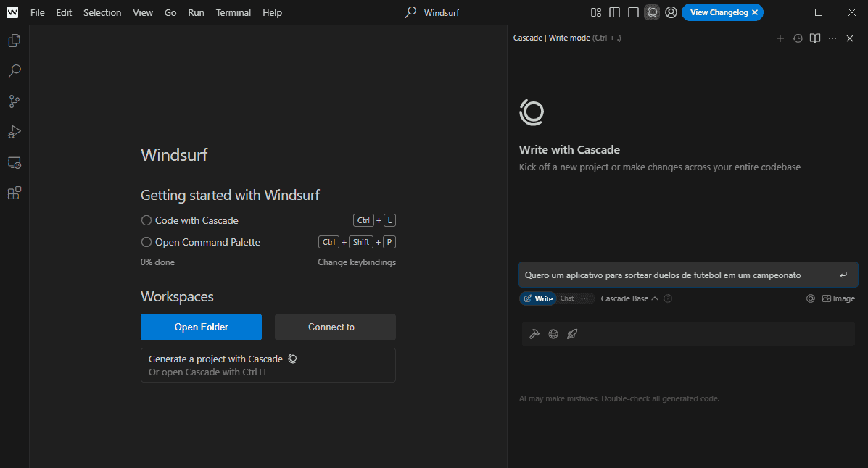Open the Cascade docs book icon

(815, 38)
